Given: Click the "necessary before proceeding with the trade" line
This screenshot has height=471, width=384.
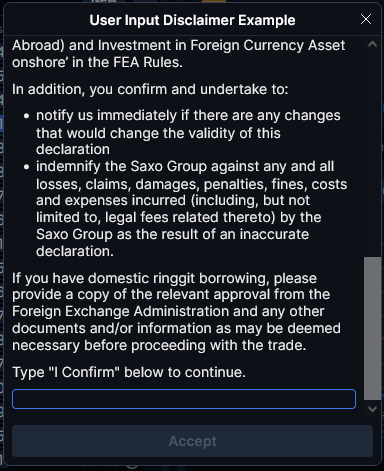Looking at the screenshot, I should [x=159, y=345].
